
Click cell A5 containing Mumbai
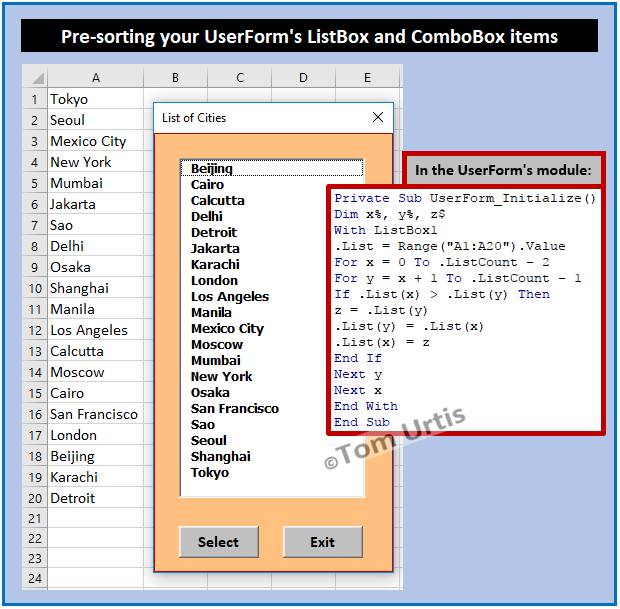pyautogui.click(x=95, y=183)
